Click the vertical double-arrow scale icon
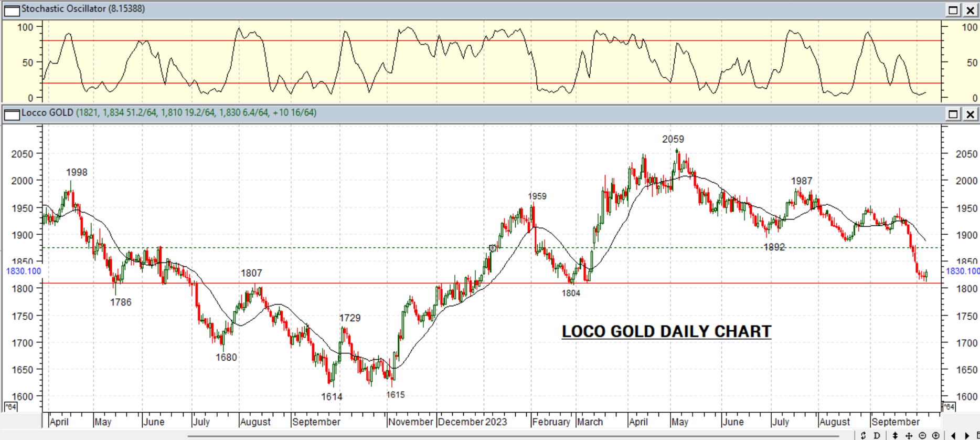 [896, 435]
